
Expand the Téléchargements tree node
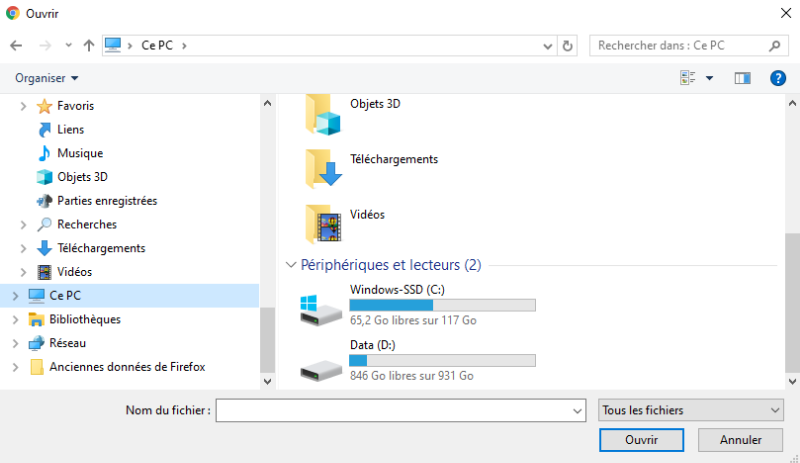click(x=23, y=249)
